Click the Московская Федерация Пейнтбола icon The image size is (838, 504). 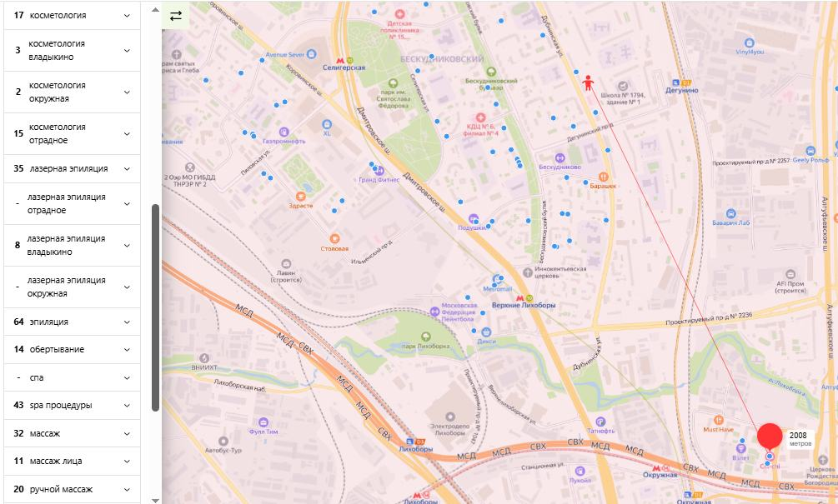tap(435, 312)
